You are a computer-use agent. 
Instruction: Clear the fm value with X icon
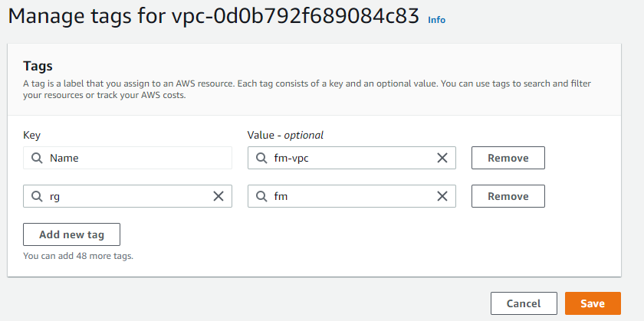(442, 196)
